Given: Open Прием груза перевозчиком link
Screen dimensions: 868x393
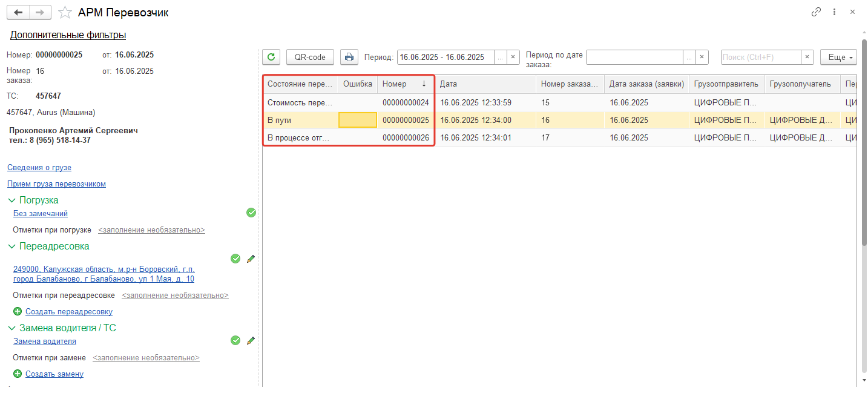Looking at the screenshot, I should (56, 184).
